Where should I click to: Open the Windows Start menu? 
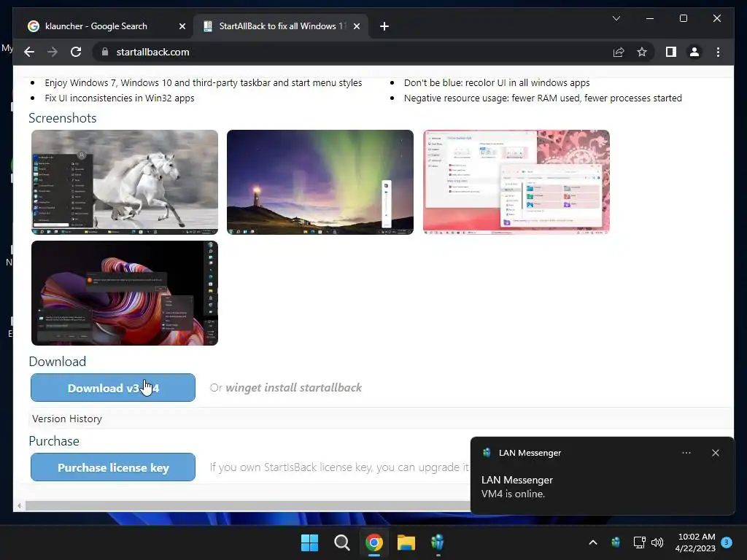309,542
